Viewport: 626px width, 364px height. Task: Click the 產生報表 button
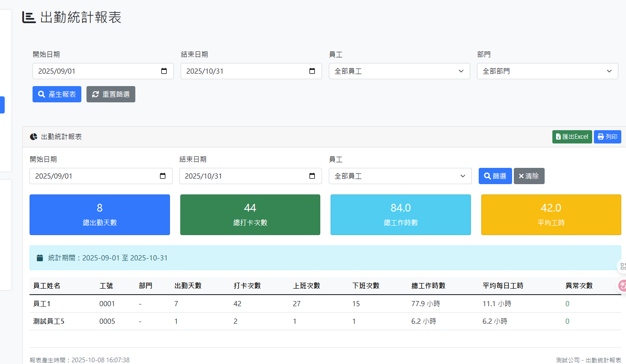pos(57,94)
